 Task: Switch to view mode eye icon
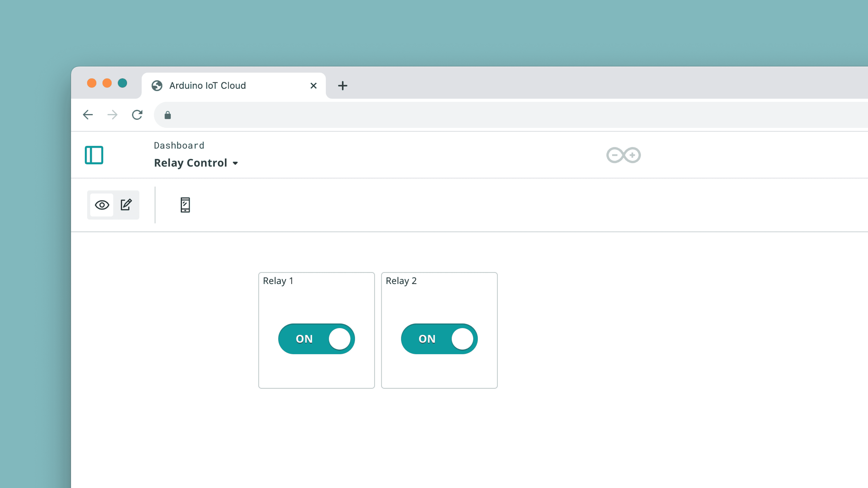[x=102, y=205]
